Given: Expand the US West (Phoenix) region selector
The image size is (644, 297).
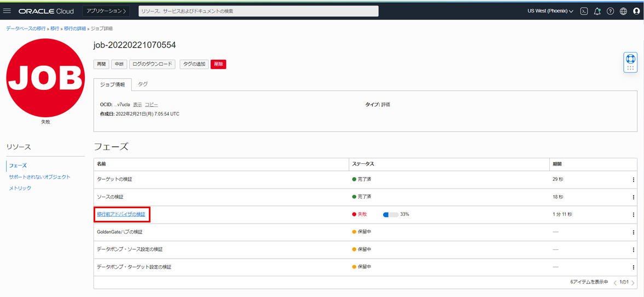Looking at the screenshot, I should pyautogui.click(x=550, y=11).
